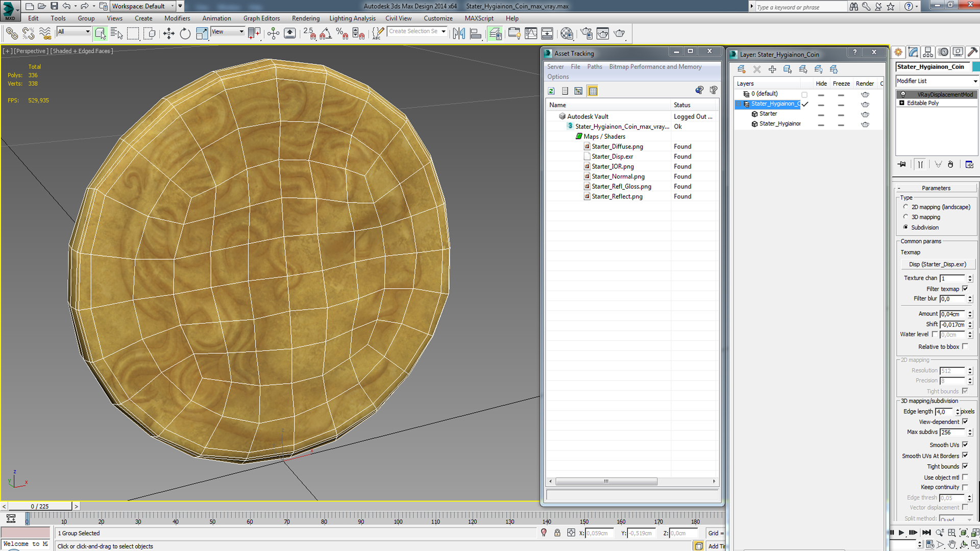This screenshot has height=551, width=980.
Task: Activate the Select Object tool
Action: coord(100,34)
